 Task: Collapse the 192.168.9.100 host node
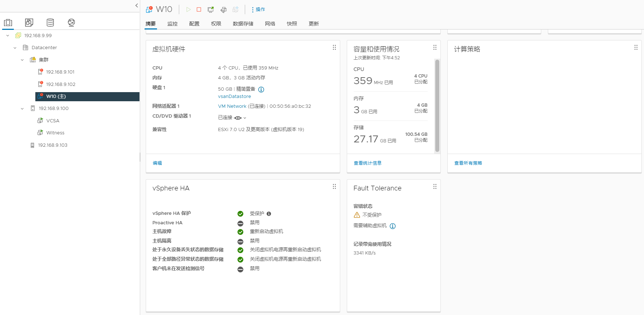[x=22, y=109]
